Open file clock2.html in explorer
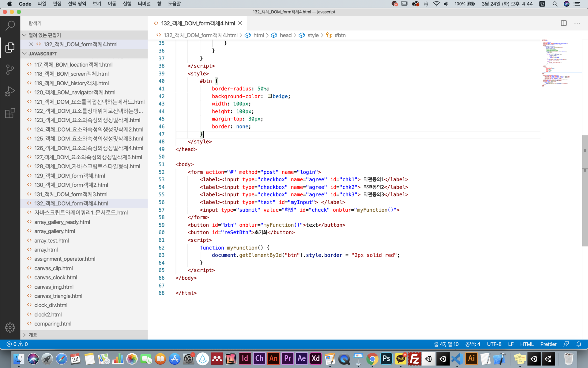Image resolution: width=588 pixels, height=368 pixels. click(x=84, y=315)
